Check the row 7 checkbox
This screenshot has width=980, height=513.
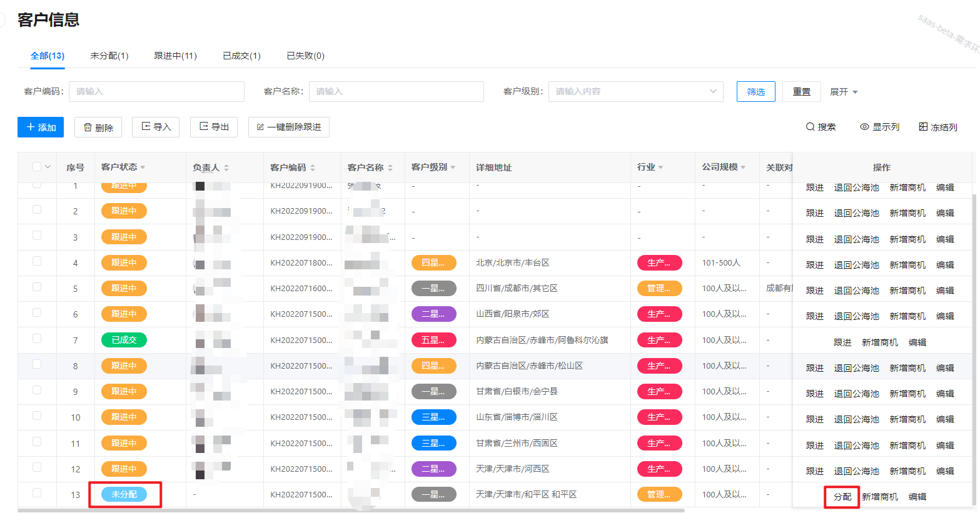tap(37, 338)
